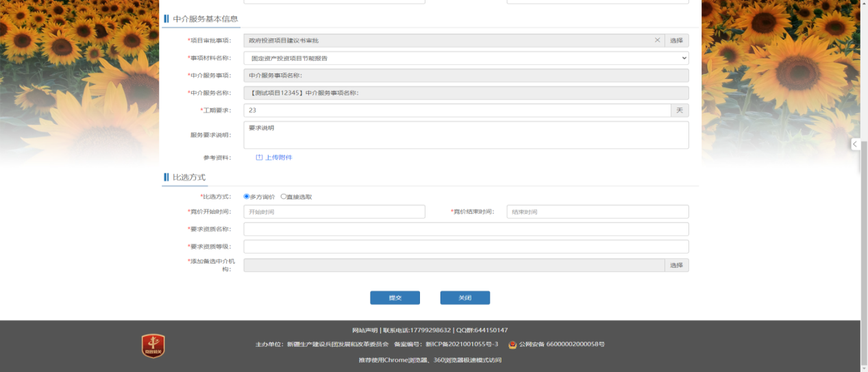Click 选择 button for 添加备选中介机构
This screenshot has width=868, height=372.
[676, 265]
